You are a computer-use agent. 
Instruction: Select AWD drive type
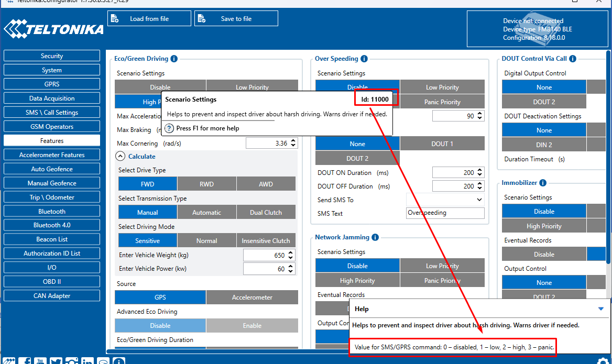tap(266, 184)
